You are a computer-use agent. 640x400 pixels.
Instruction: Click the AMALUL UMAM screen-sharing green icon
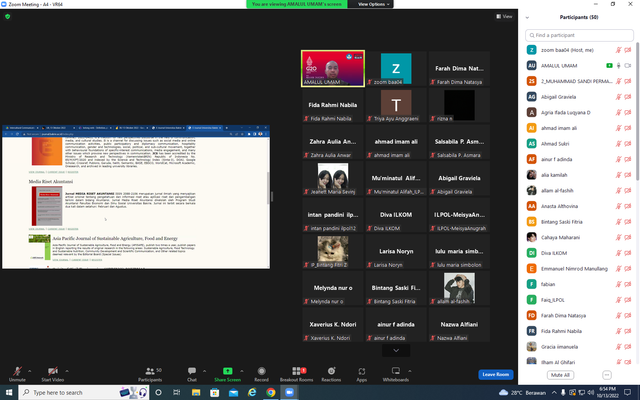pos(609,65)
